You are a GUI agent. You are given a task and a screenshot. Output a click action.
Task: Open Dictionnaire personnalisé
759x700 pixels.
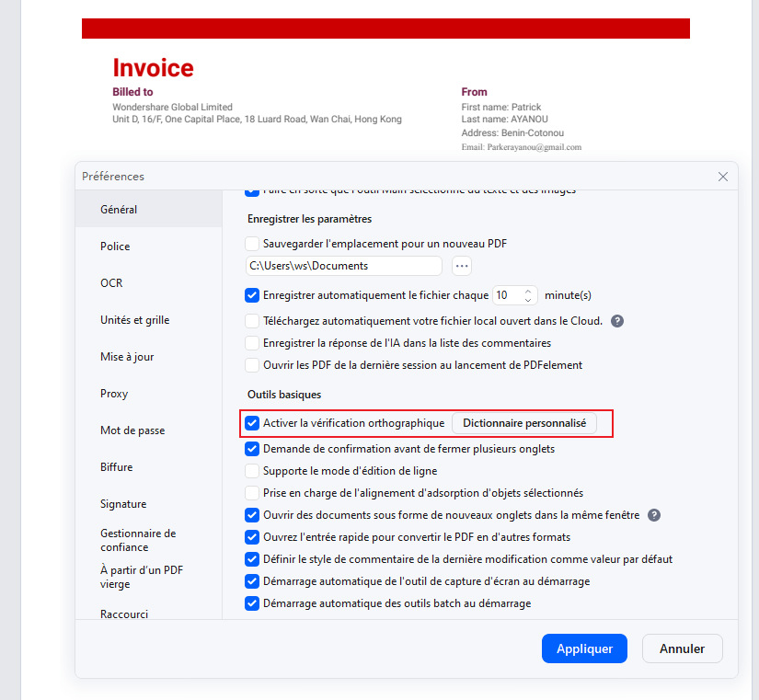pos(524,423)
